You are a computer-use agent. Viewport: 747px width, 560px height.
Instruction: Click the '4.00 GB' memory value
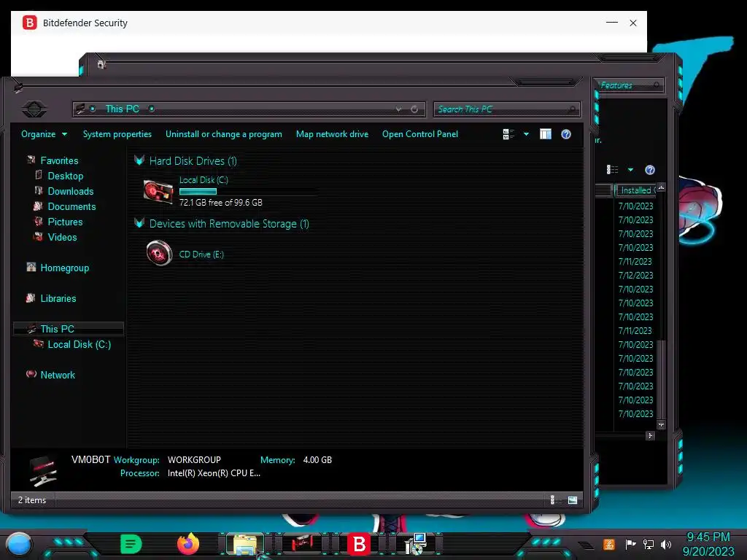[x=317, y=460]
